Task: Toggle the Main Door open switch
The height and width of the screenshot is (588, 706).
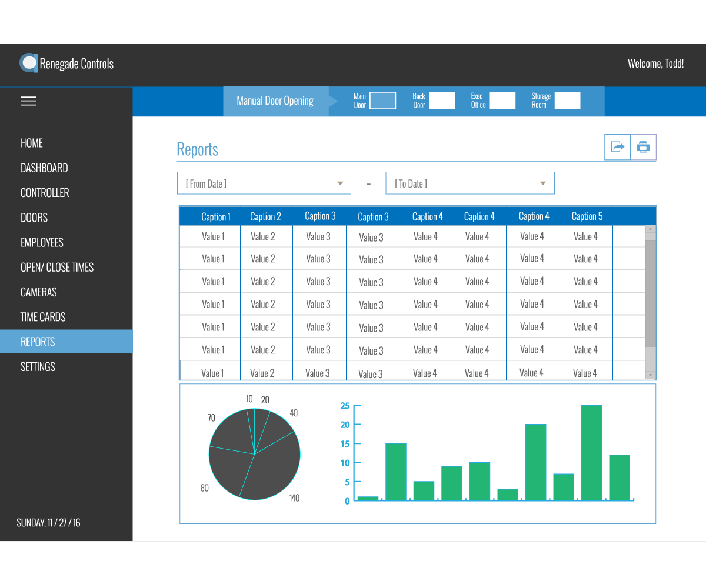Action: point(382,101)
